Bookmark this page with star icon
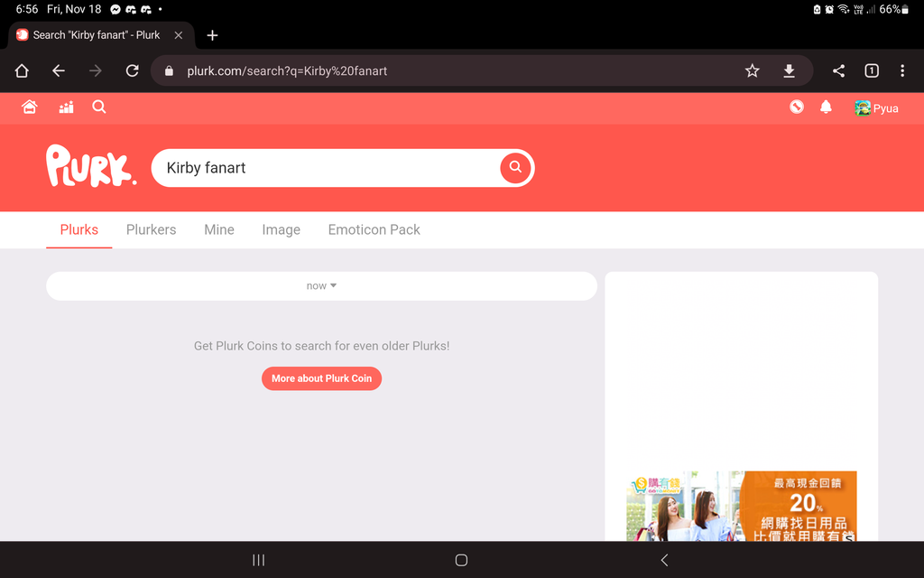 click(x=752, y=70)
